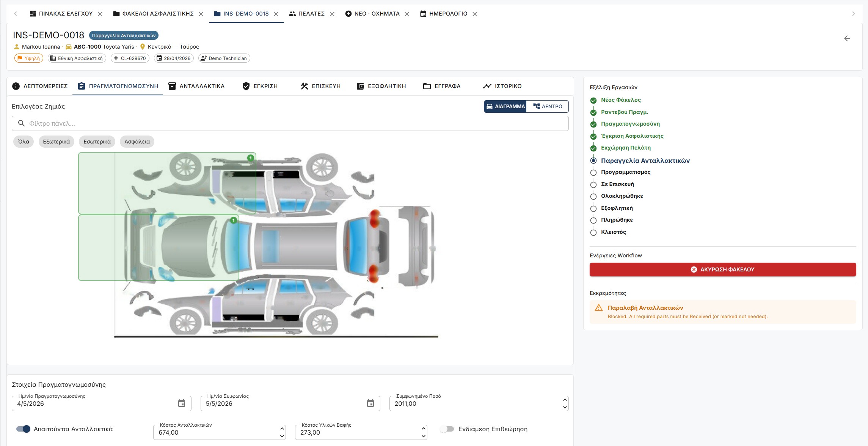Select the Ολοκληρώθηκε workflow step
The image size is (868, 446).
point(622,196)
